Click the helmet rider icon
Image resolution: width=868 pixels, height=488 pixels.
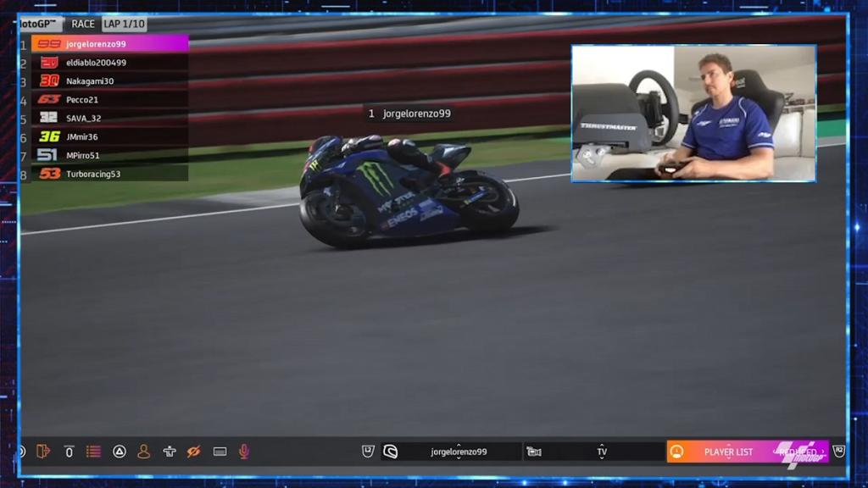pos(390,452)
